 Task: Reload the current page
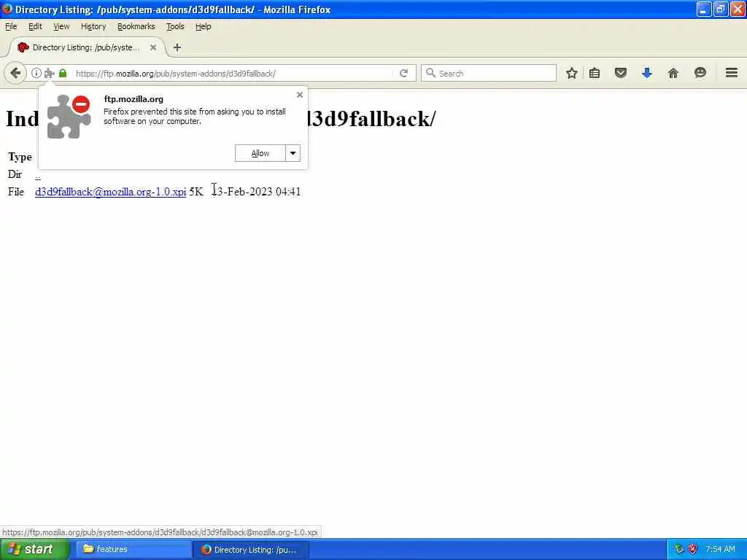pos(404,74)
